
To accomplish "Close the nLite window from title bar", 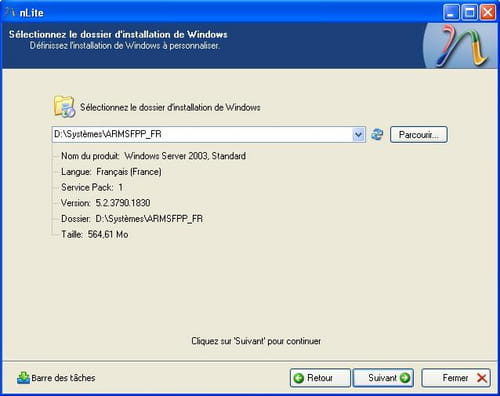I will [488, 13].
